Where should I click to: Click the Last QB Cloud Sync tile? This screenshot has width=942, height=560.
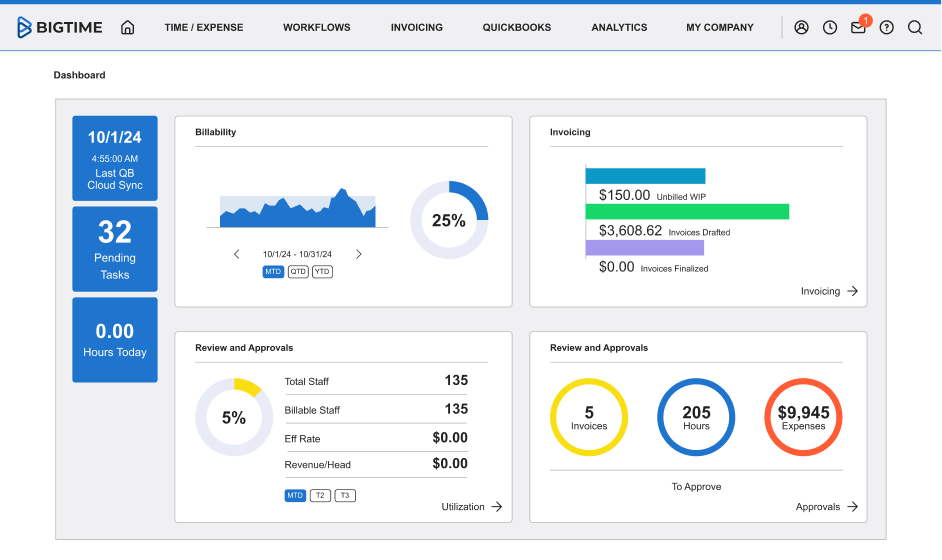click(x=115, y=158)
